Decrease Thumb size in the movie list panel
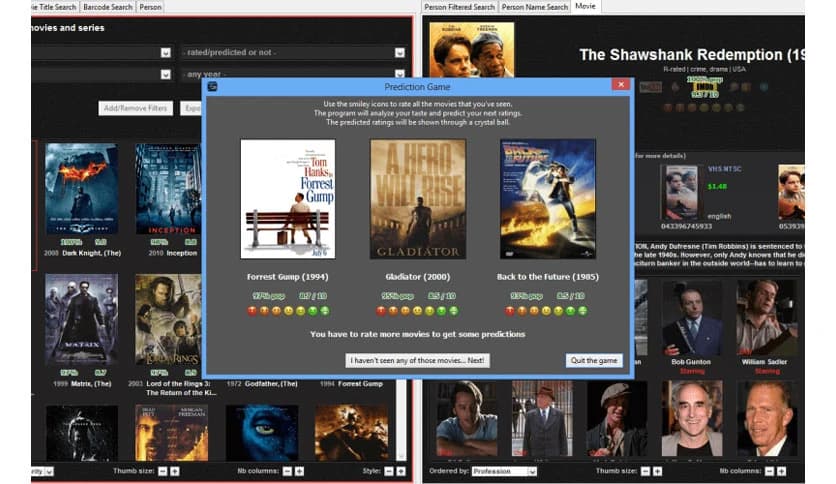This screenshot has height=484, width=836. (163, 471)
